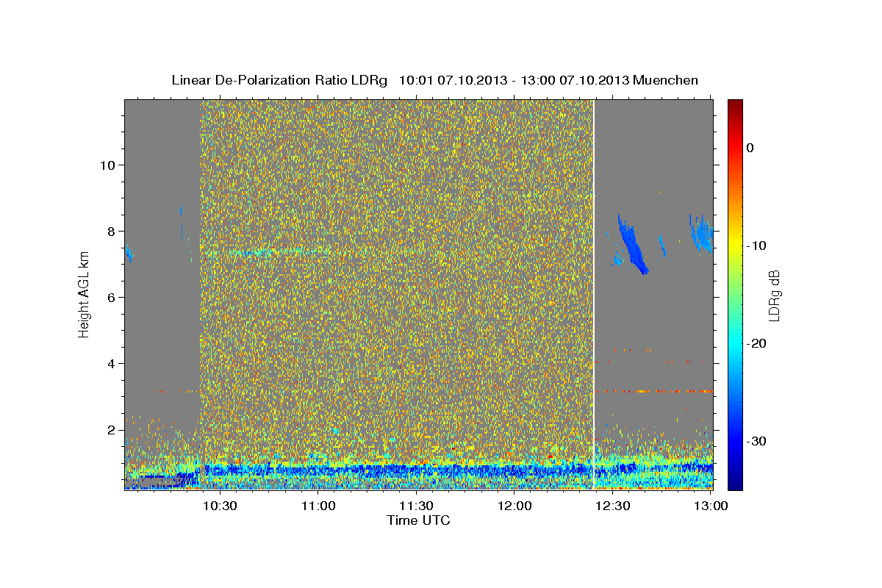Click the height tick label 4
This screenshot has height=588, width=882.
pos(110,363)
